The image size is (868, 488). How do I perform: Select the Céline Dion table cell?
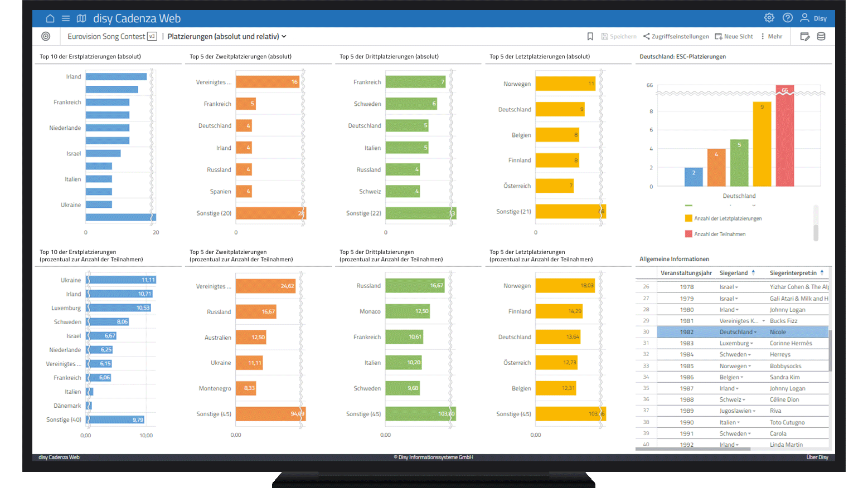[x=784, y=399]
